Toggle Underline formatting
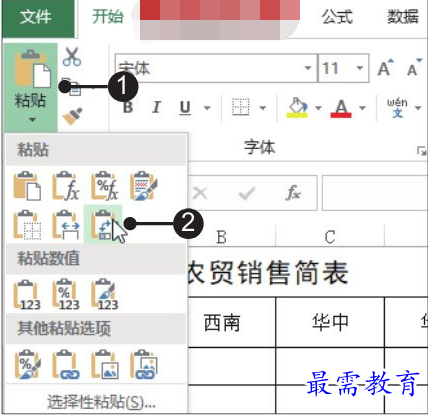This screenshot has width=428, height=415. pos(185,108)
